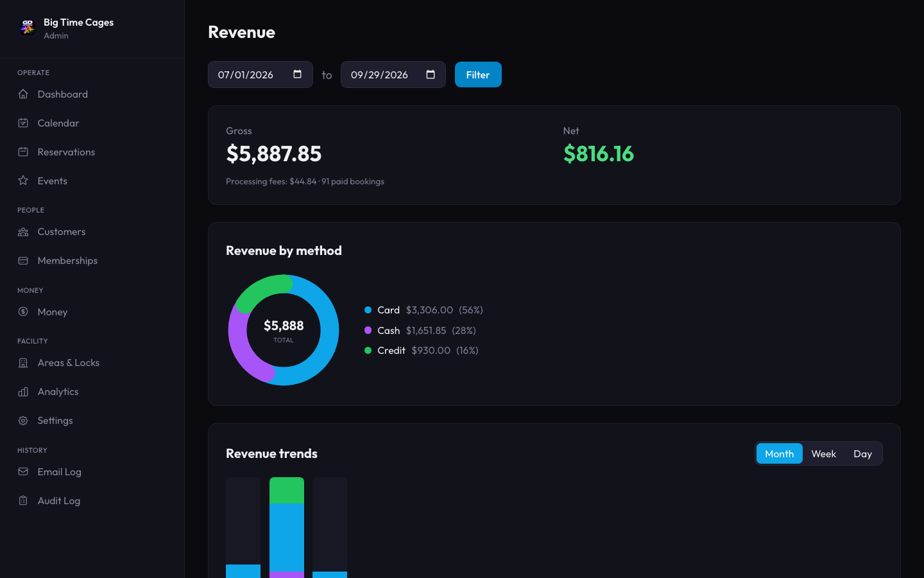The width and height of the screenshot is (924, 578).
Task: Click the green Credit legend dot
Action: coord(368,351)
